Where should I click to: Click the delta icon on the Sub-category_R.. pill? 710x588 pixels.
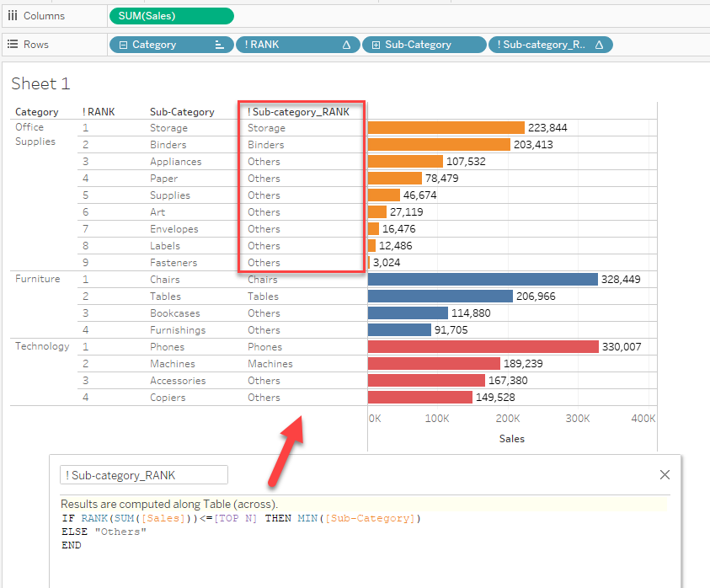point(599,45)
